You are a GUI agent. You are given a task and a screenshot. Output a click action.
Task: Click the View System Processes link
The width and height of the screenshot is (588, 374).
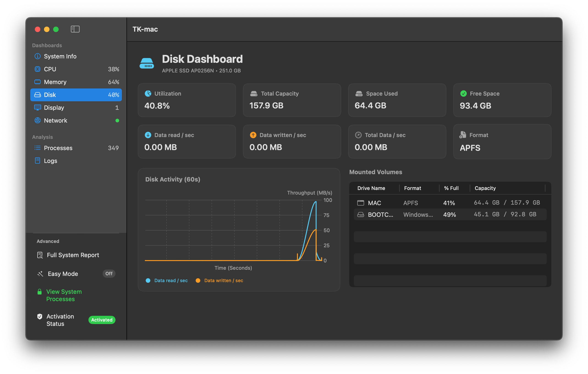pos(64,295)
